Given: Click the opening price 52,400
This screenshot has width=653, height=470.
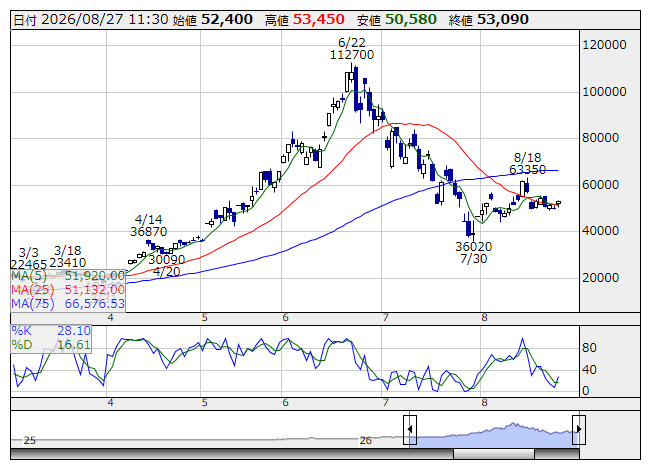Looking at the screenshot, I should click(227, 20).
